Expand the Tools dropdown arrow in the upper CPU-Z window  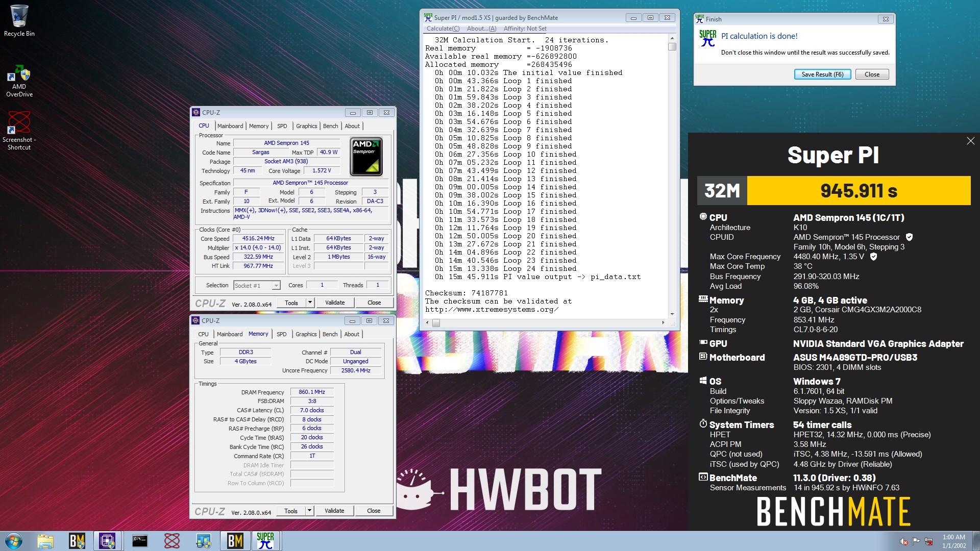click(309, 303)
